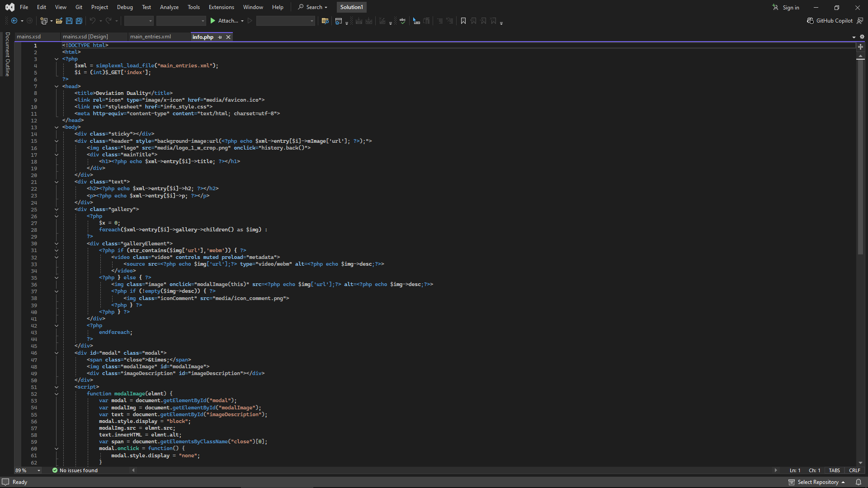Click the notifications bell in status bar
The width and height of the screenshot is (868, 488).
click(858, 482)
